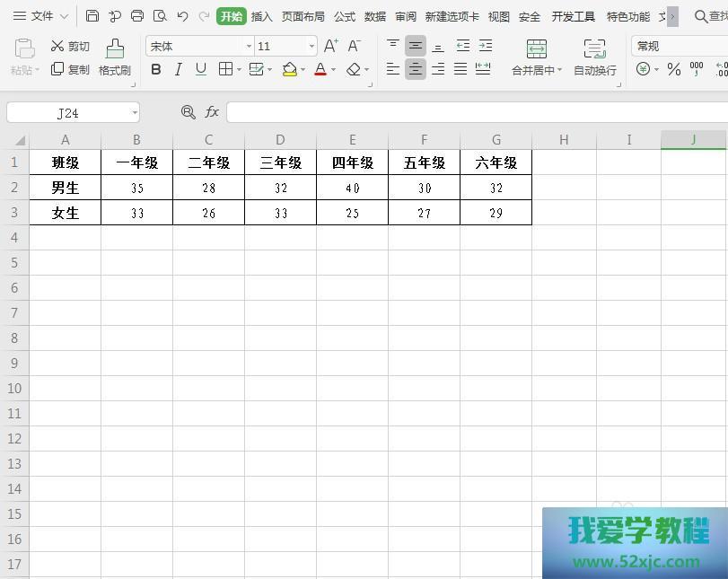
Task: Click the increase font size icon
Action: 330,46
